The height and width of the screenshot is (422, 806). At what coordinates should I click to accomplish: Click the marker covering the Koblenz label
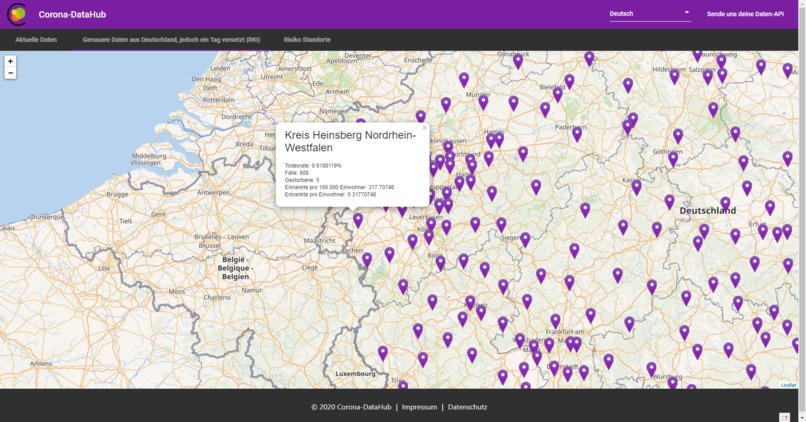[x=470, y=302]
